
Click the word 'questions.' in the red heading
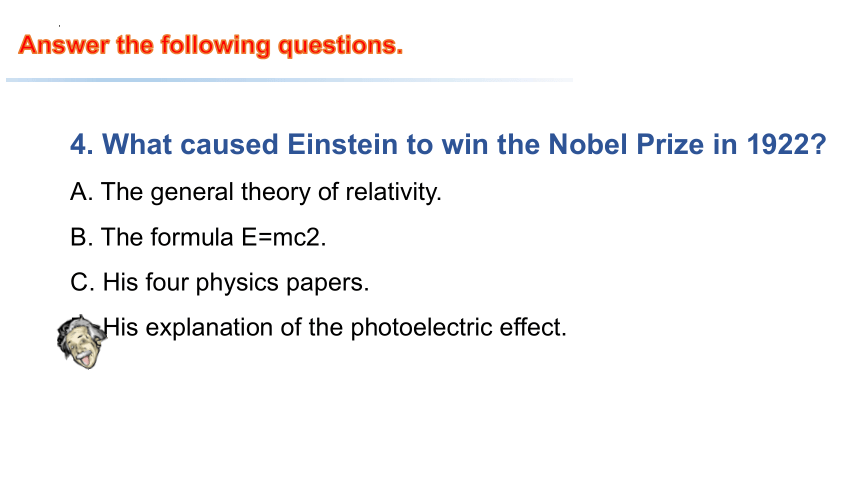click(x=341, y=46)
